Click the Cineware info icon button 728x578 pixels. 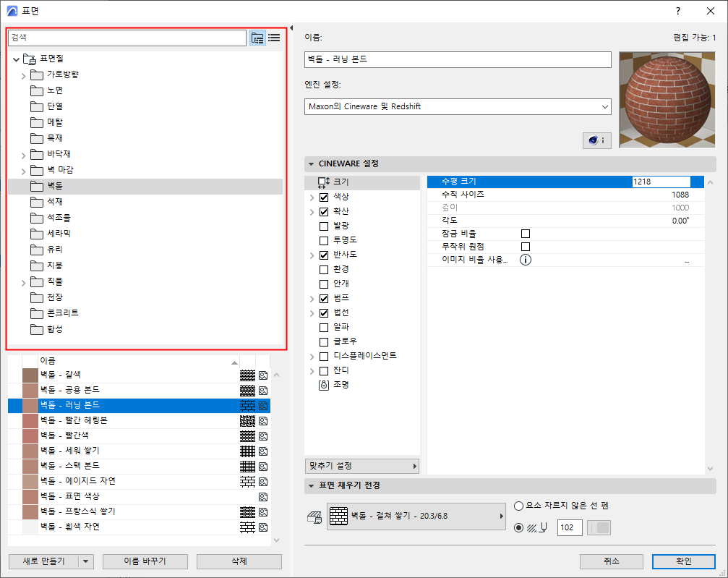[596, 140]
